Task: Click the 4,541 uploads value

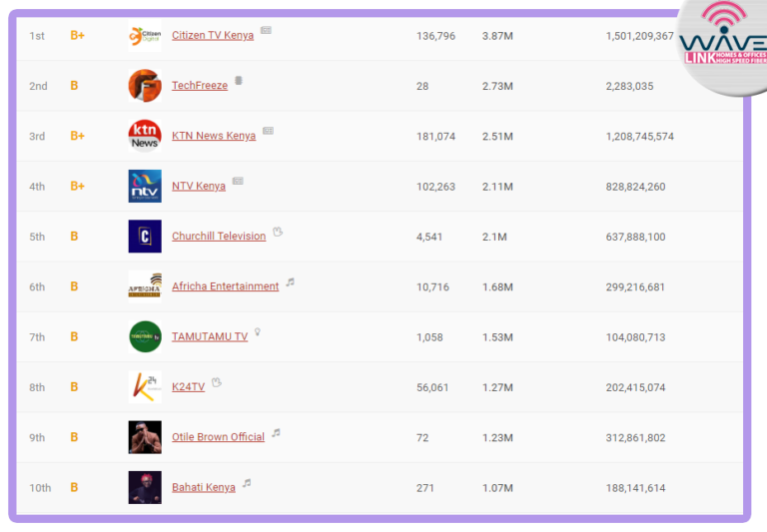Action: click(429, 237)
